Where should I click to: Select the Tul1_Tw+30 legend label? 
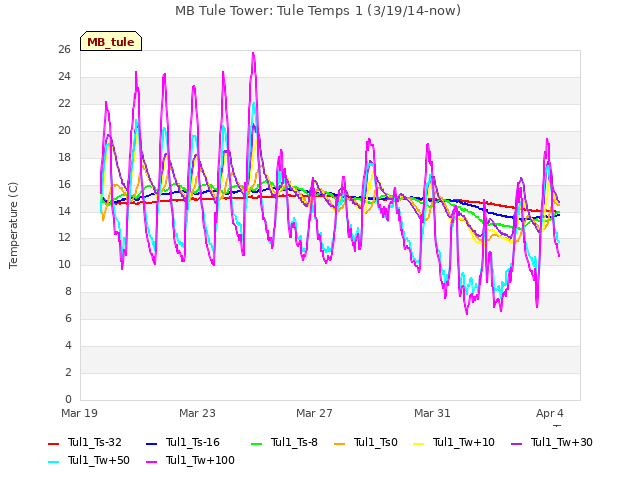coord(562,442)
